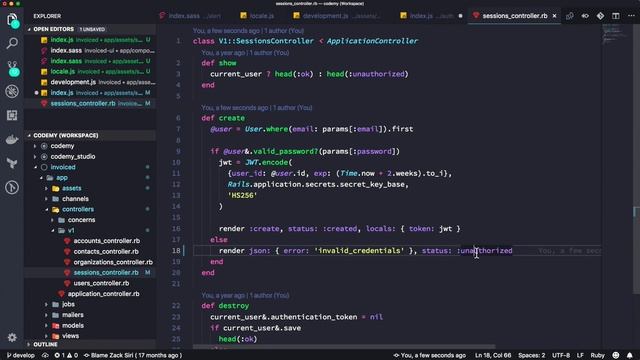Change the Ruby language mode

(x=598, y=356)
